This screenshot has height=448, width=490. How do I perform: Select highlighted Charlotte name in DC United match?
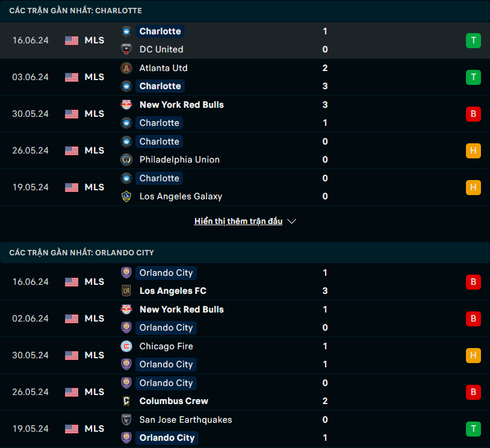tap(160, 31)
